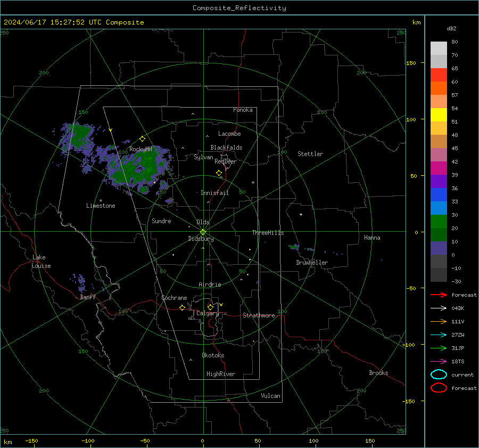This screenshot has width=479, height=448.
Task: Click the Olds town label
Action: click(203, 222)
